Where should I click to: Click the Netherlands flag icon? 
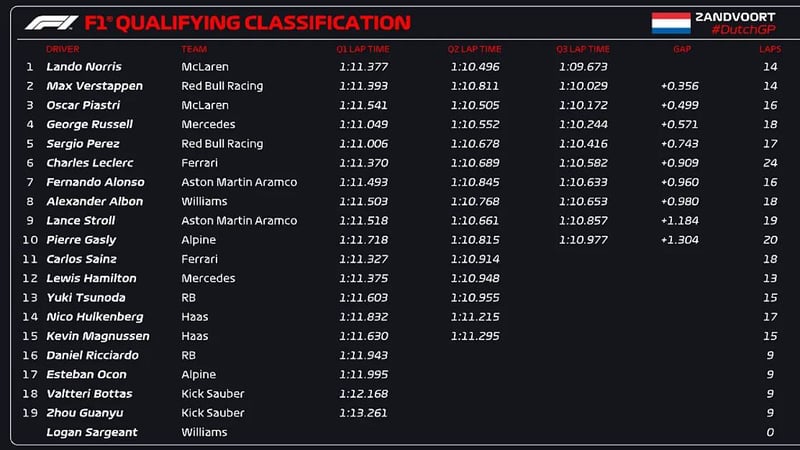point(671,22)
